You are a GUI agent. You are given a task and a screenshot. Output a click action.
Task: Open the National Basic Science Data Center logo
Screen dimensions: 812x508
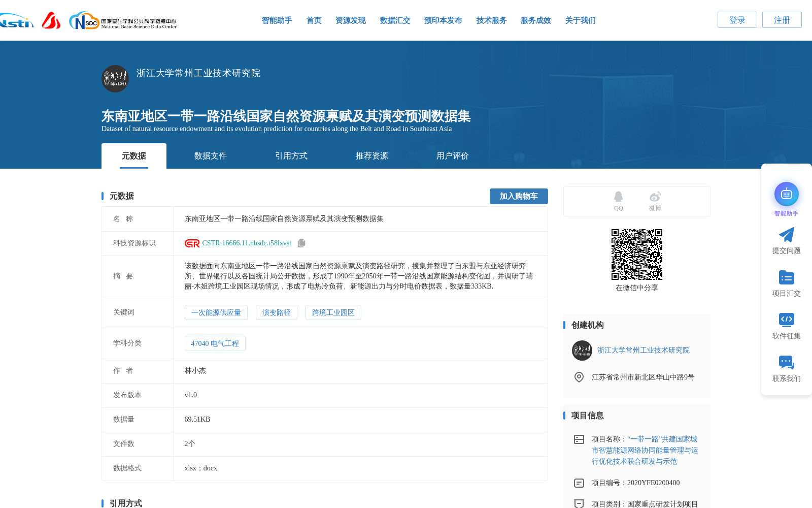click(123, 21)
